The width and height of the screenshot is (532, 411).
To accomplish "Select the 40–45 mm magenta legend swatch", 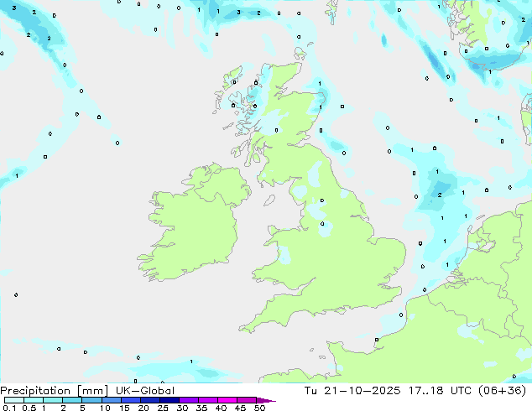I will (x=227, y=400).
